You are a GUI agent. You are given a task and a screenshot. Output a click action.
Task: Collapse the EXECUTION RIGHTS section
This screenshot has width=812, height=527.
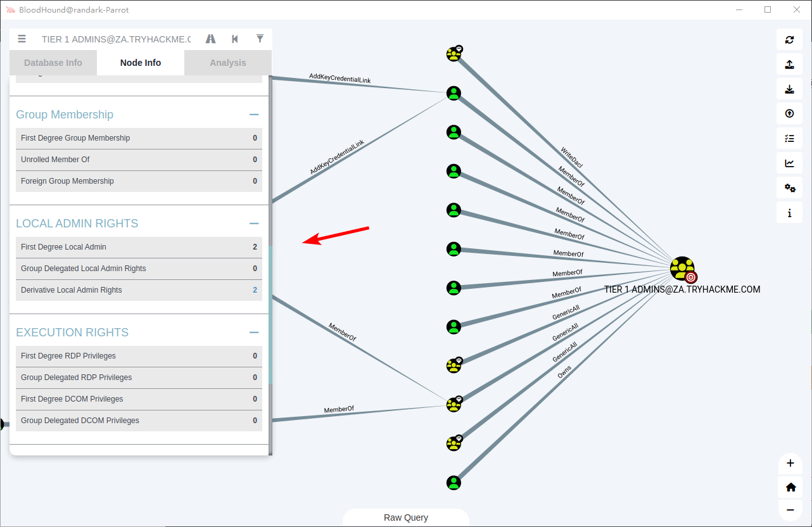click(x=254, y=333)
